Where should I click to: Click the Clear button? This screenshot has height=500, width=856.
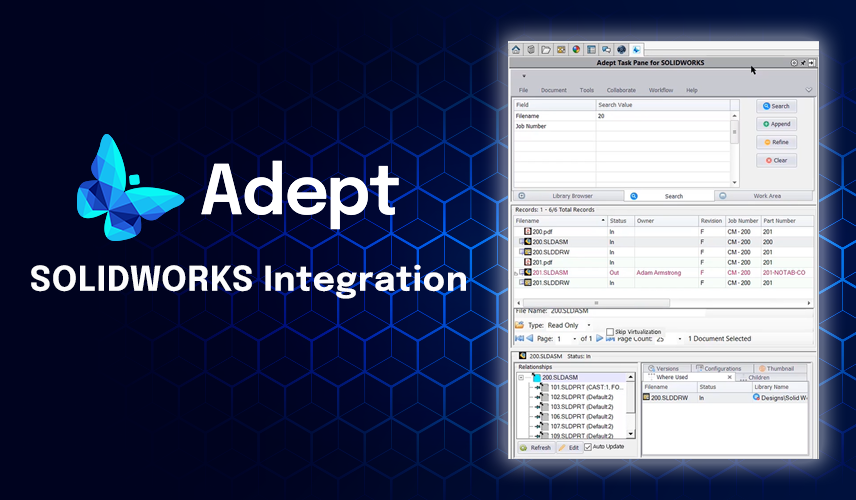click(776, 160)
